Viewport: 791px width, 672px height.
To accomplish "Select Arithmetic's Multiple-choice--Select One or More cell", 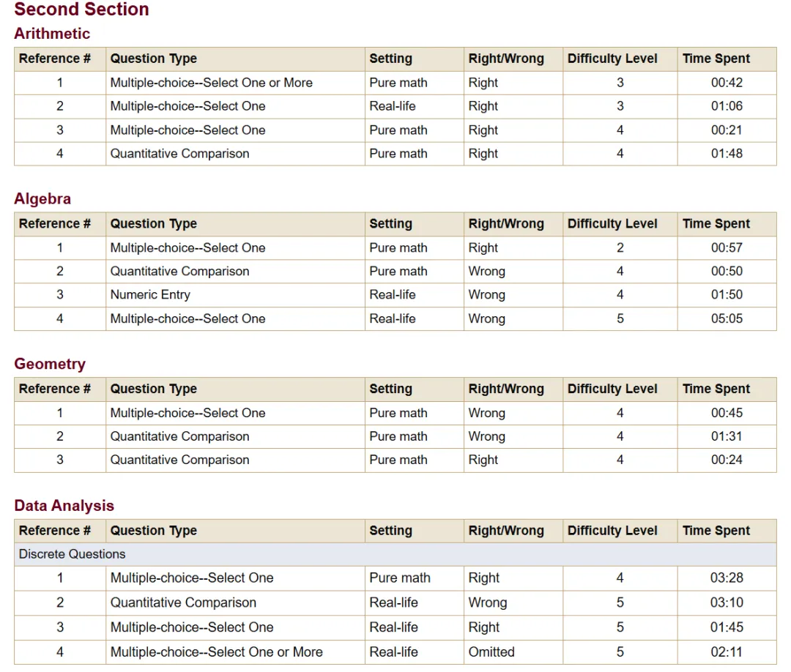I will (x=211, y=83).
